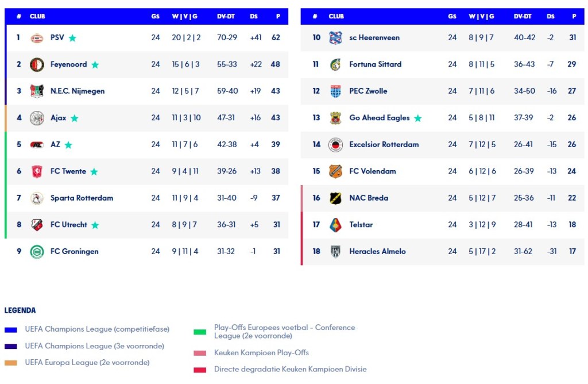Open the Sparta Rotterdam team link
588x384 pixels.
click(82, 198)
